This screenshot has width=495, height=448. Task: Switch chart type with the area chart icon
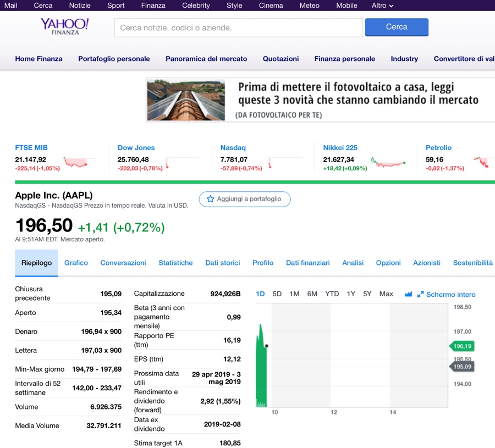[408, 294]
